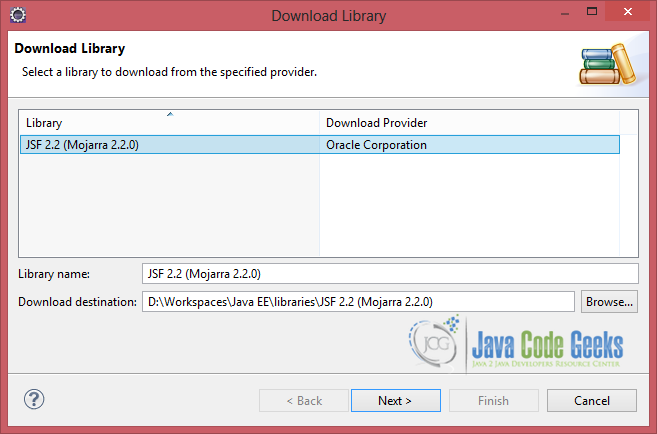Click the sort arrow above Library column

tap(170, 114)
